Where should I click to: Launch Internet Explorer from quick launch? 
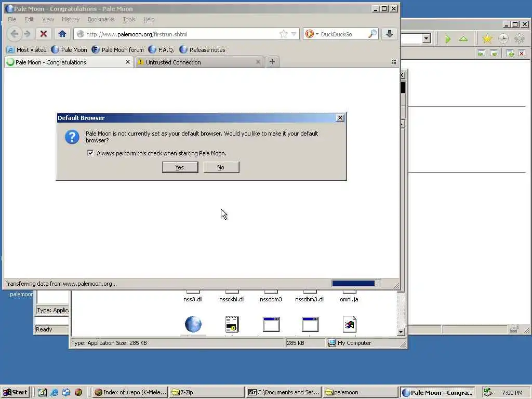(54, 392)
